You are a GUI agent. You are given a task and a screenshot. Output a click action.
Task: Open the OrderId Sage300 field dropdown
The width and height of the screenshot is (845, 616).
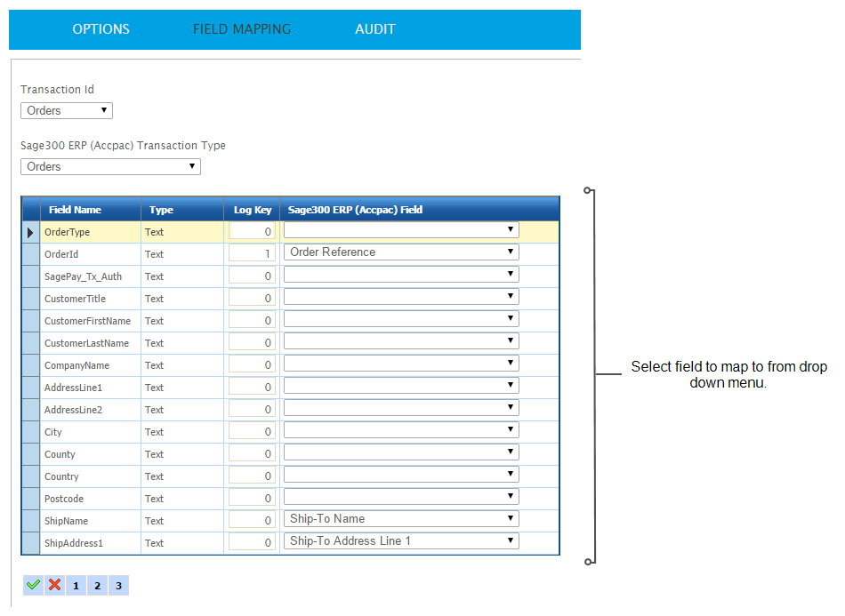pyautogui.click(x=401, y=252)
